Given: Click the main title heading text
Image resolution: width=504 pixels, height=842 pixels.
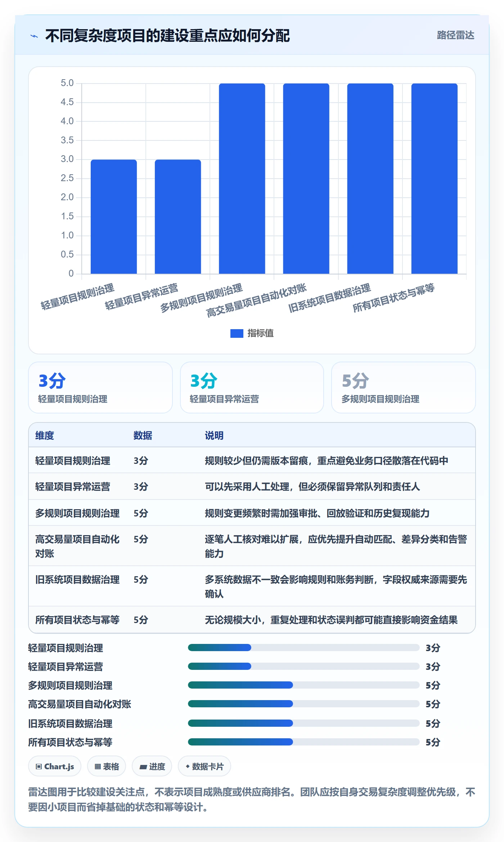Looking at the screenshot, I should pyautogui.click(x=167, y=36).
